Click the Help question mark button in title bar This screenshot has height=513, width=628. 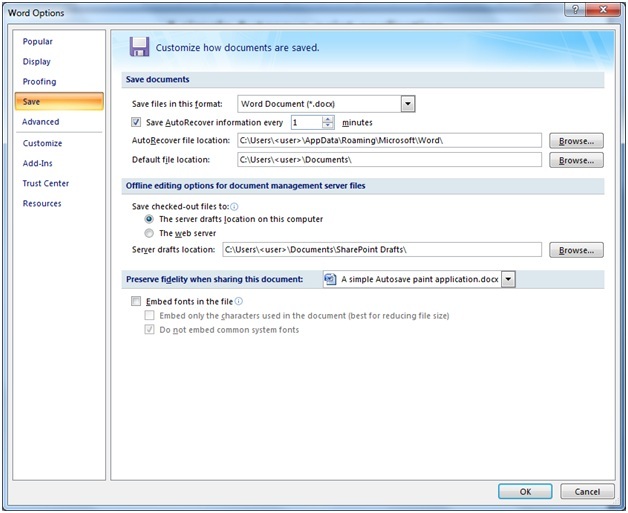[575, 9]
